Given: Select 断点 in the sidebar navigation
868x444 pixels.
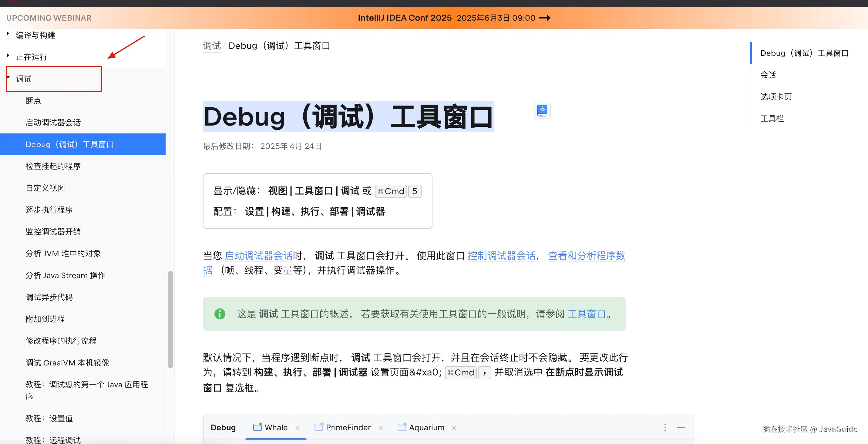Looking at the screenshot, I should click(x=33, y=100).
